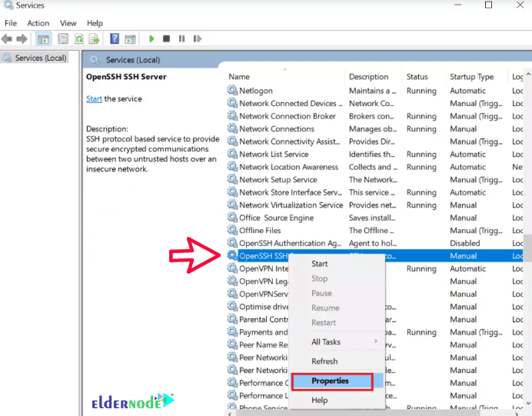The width and height of the screenshot is (532, 416).
Task: Select OpenSSH Authentication Agent service
Action: point(374,243)
